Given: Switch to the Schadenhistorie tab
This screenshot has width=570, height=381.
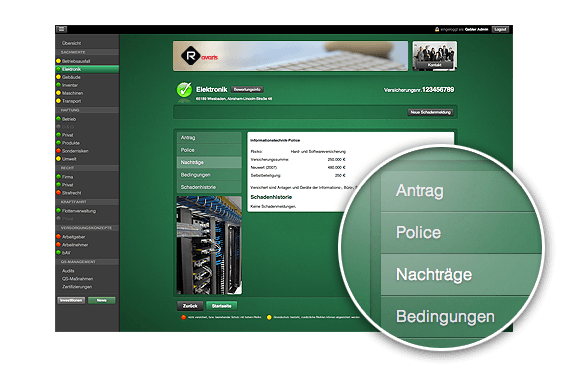Looking at the screenshot, I should point(209,187).
